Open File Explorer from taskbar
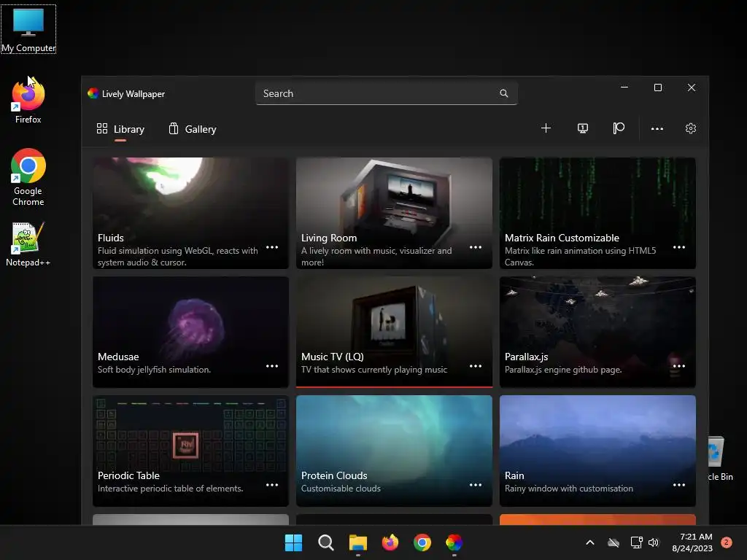The image size is (747, 560). click(x=357, y=542)
